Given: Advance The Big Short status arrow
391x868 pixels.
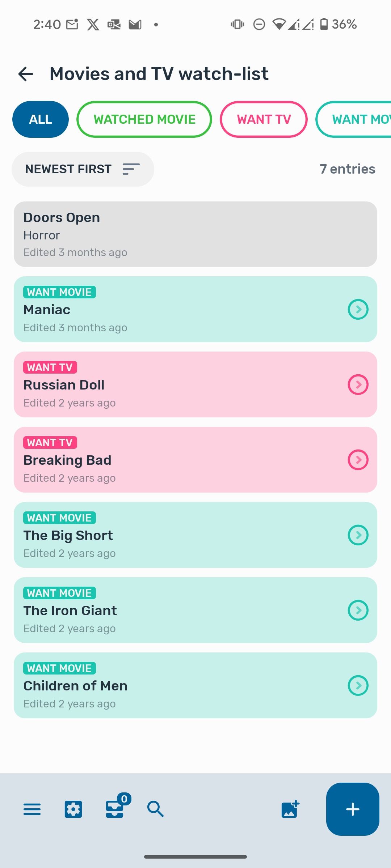Looking at the screenshot, I should pos(358,535).
